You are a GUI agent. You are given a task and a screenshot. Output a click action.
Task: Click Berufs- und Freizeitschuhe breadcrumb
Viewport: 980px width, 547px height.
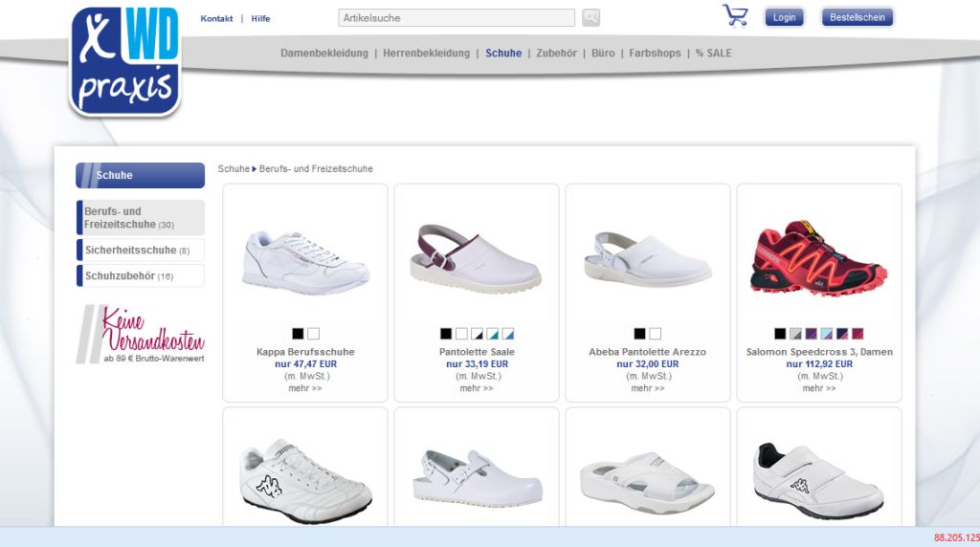tap(316, 168)
